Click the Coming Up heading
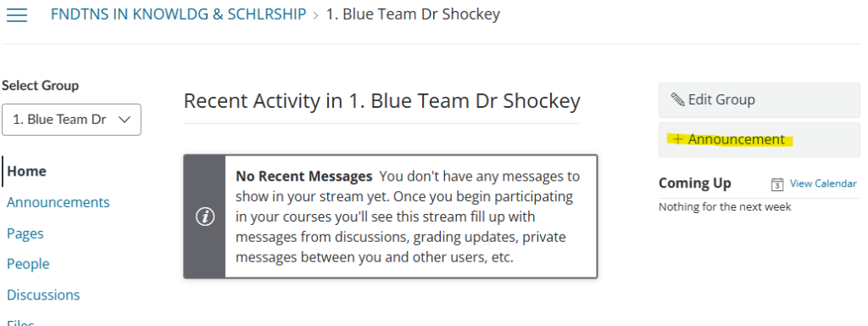This screenshot has height=326, width=868. pos(695,183)
